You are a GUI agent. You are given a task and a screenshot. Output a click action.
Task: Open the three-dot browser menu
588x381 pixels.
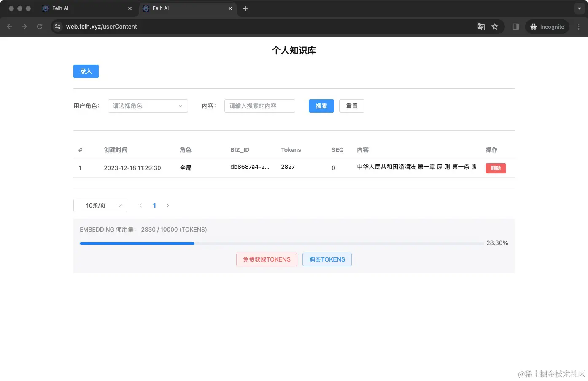[x=579, y=26]
